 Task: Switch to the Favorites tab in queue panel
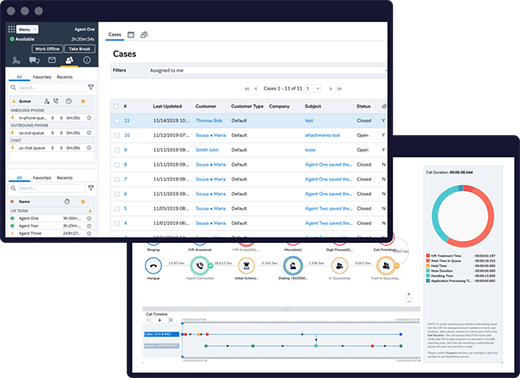(42, 77)
